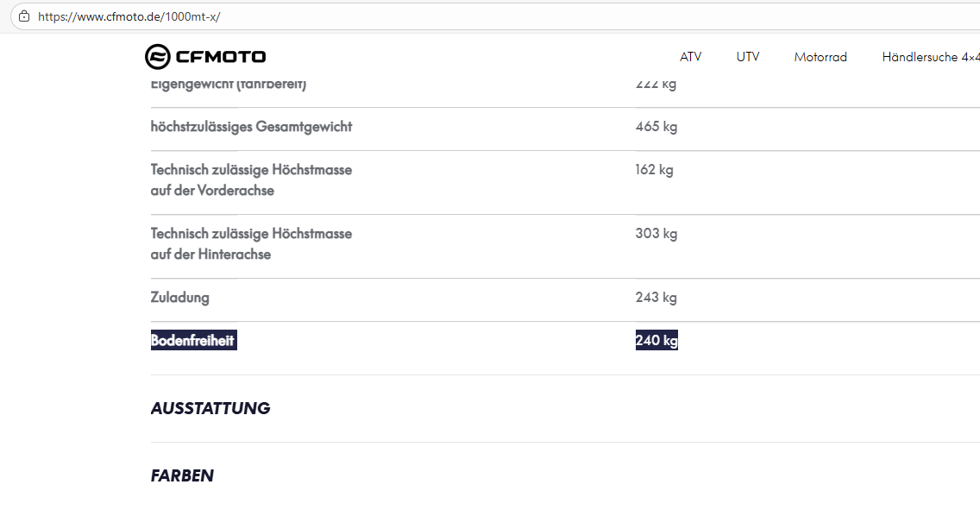
Task: Open the ATV navigation menu
Action: click(690, 57)
